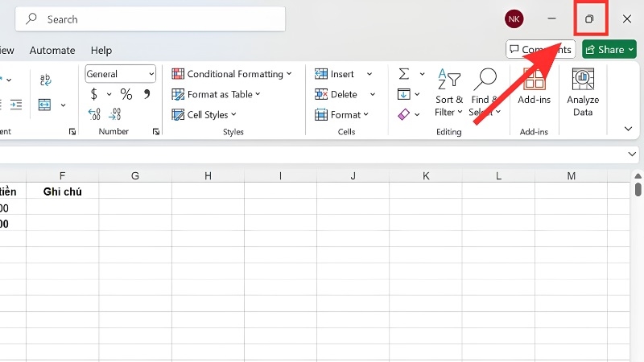Open the Help ribbon tab
The height and width of the screenshot is (362, 644).
[101, 50]
